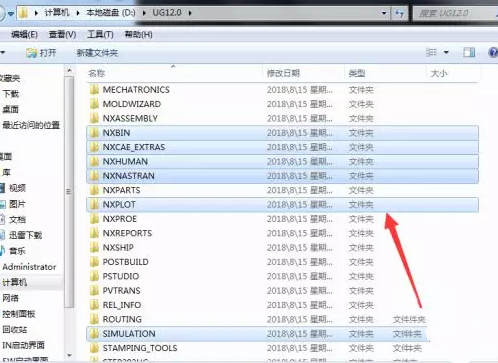The width and height of the screenshot is (498, 363).
Task: Open the navigation history dropdown arrow
Action: point(11,14)
